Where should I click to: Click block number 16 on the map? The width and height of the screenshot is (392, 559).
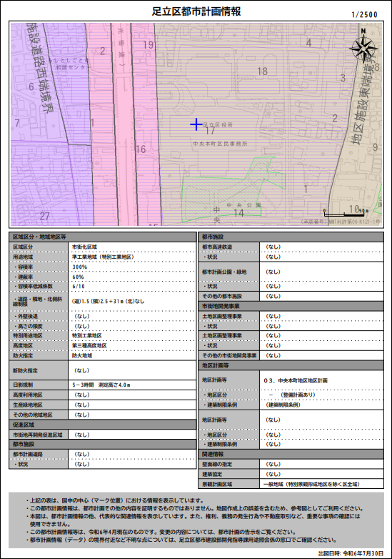click(141, 149)
